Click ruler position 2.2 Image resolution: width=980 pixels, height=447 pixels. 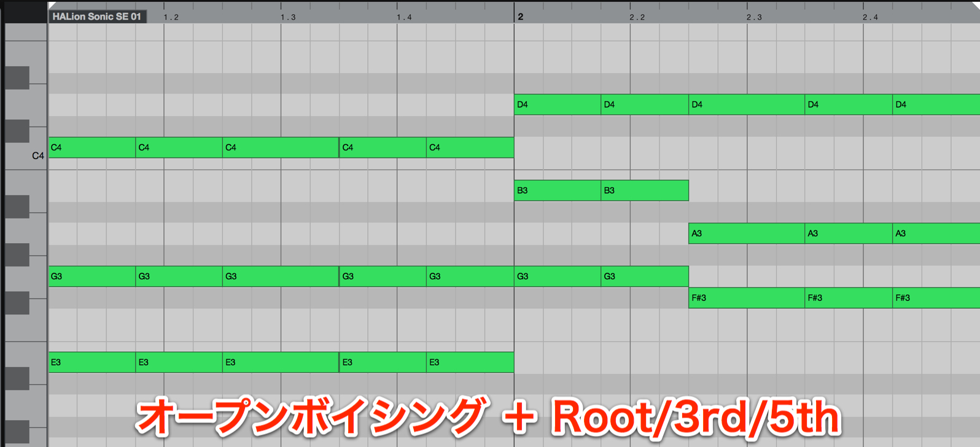pos(637,17)
